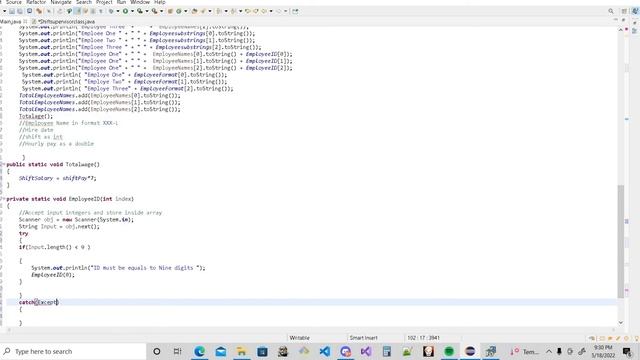The image size is (640, 360).
Task: Open Eclipse icon on the taskbar
Action: 470,351
